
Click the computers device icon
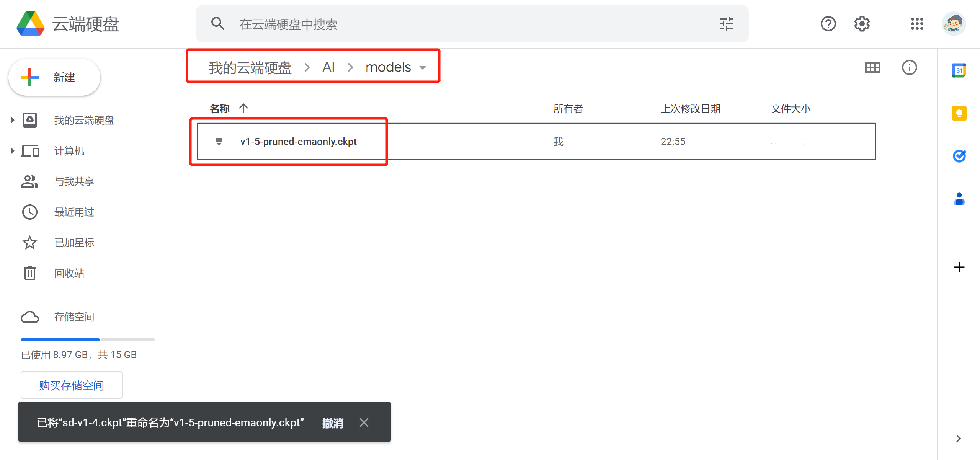click(30, 151)
